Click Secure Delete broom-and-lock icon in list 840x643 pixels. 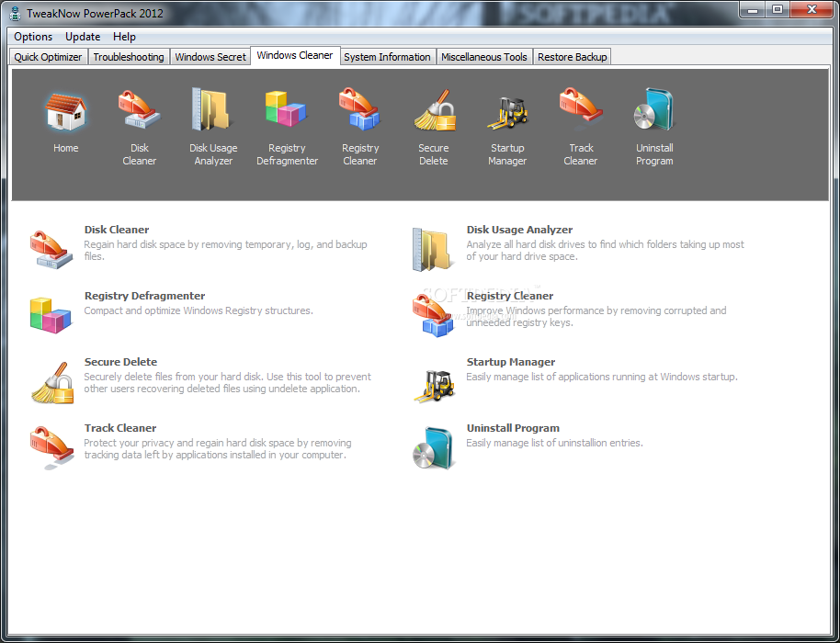(52, 382)
